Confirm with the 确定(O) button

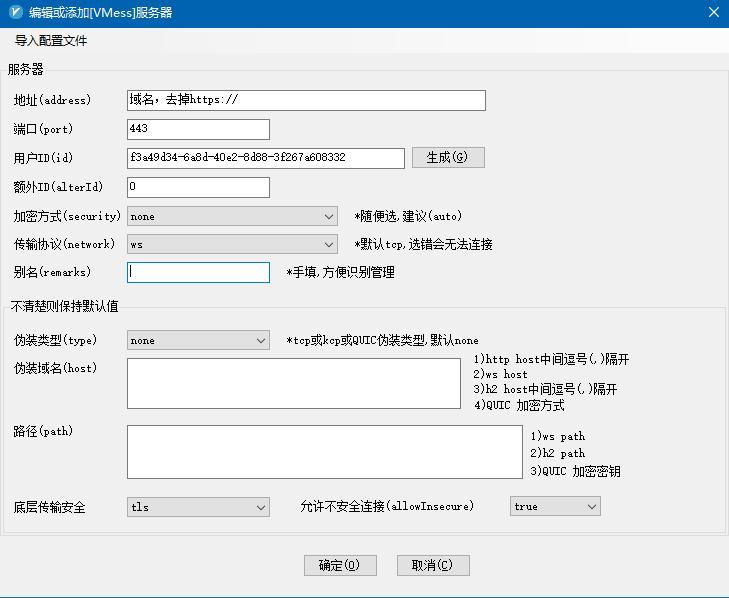tap(340, 565)
